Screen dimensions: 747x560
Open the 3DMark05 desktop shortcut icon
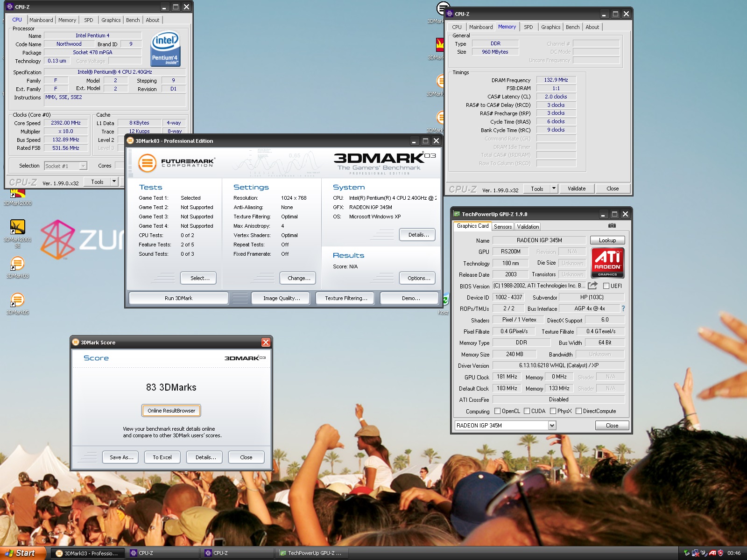17,300
